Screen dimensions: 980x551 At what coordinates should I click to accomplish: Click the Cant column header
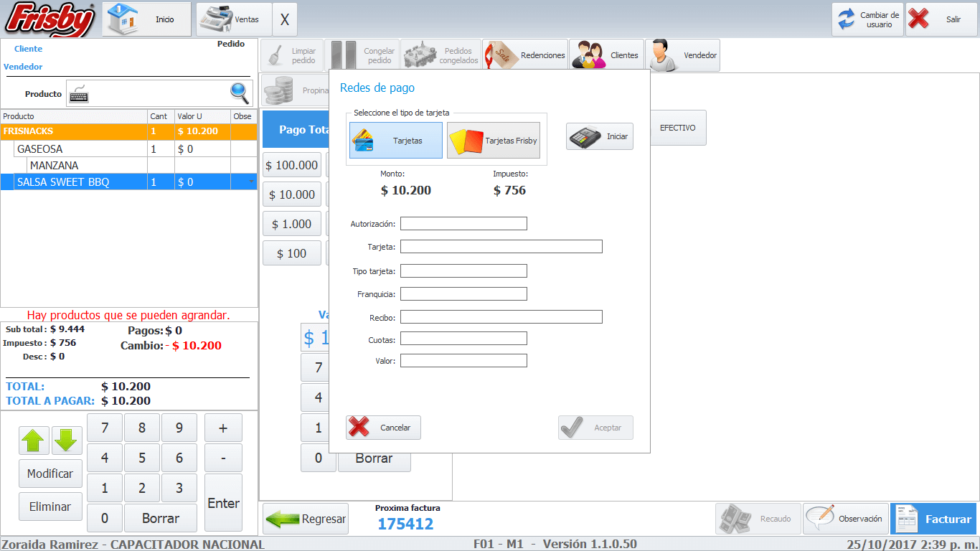161,116
